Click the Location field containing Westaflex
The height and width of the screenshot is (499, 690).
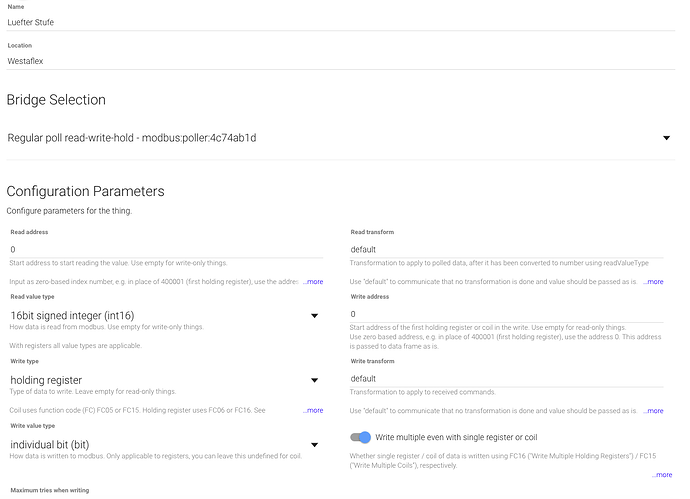(x=340, y=60)
